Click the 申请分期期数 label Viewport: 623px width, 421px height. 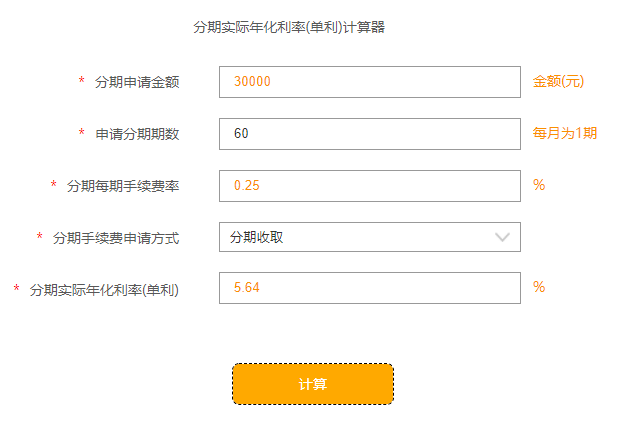137,134
